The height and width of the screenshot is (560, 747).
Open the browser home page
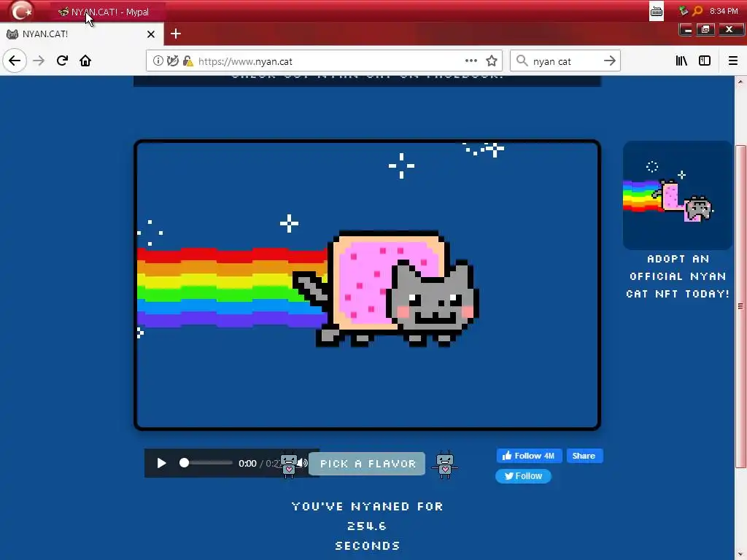click(85, 61)
